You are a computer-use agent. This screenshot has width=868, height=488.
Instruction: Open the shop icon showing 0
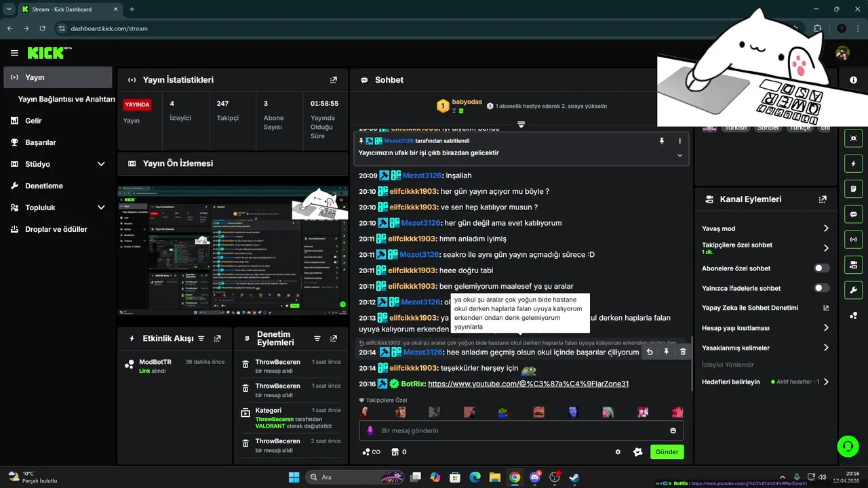tap(399, 452)
